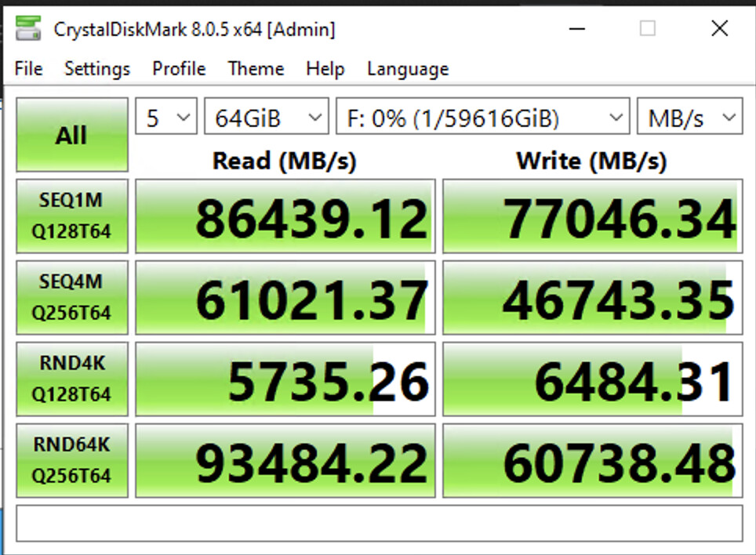Image resolution: width=756 pixels, height=555 pixels.
Task: Click the empty comment field at bottom
Action: 379,523
